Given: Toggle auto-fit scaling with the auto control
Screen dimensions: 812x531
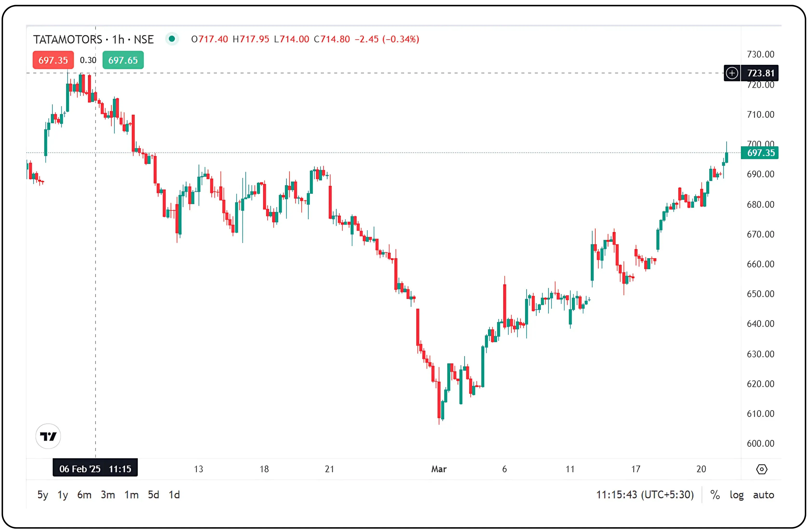Looking at the screenshot, I should 763,495.
